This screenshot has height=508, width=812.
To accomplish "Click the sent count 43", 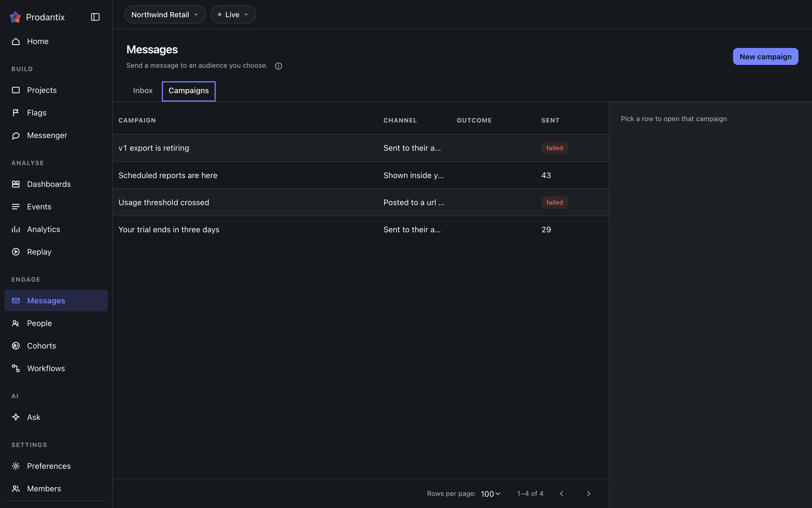I will (x=546, y=175).
